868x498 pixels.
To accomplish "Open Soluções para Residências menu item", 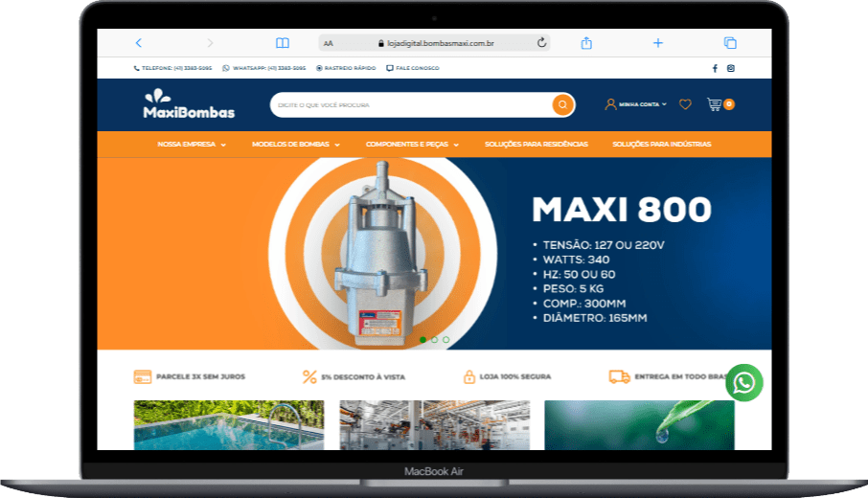I will click(537, 145).
